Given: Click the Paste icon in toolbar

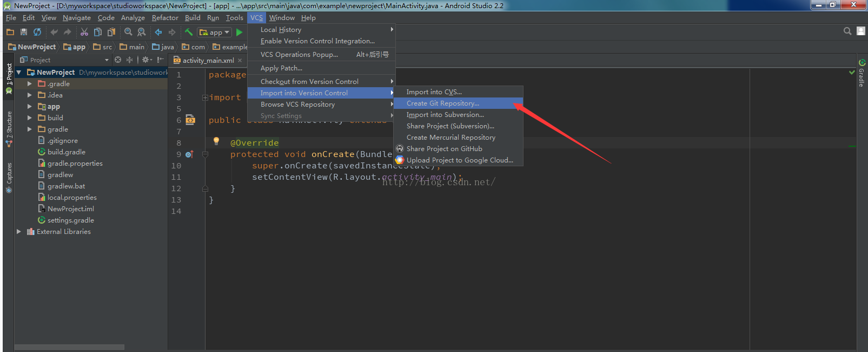Looking at the screenshot, I should (111, 32).
